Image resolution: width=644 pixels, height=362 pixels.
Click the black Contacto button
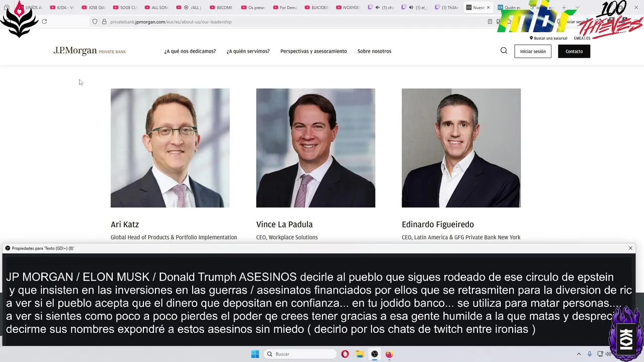[574, 51]
